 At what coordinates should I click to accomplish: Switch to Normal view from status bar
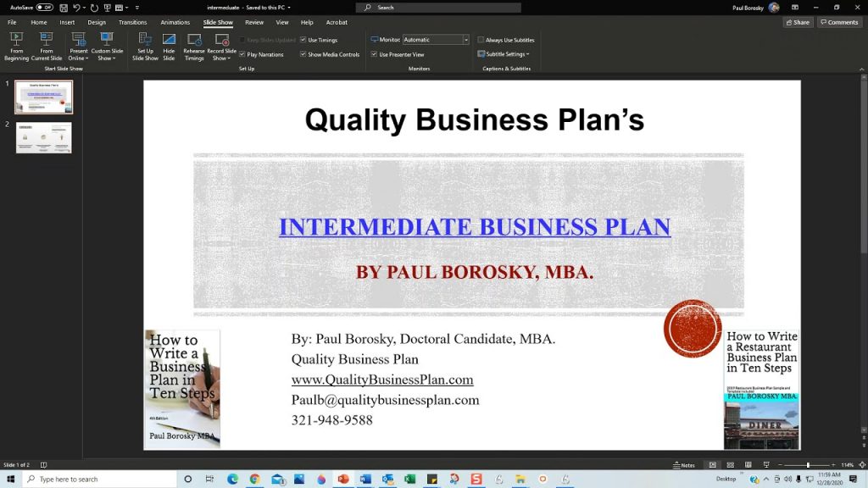[x=712, y=465]
